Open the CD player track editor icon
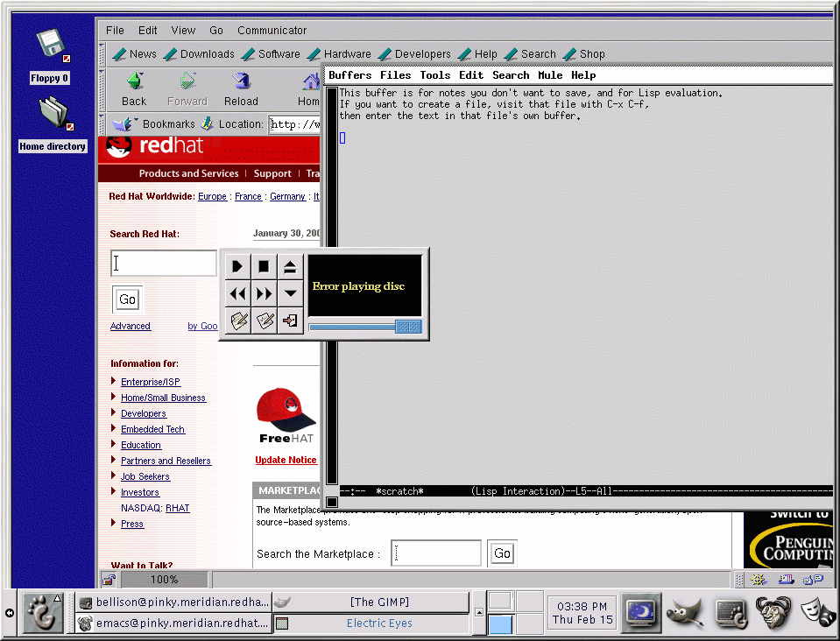This screenshot has height=641, width=840. [x=237, y=320]
